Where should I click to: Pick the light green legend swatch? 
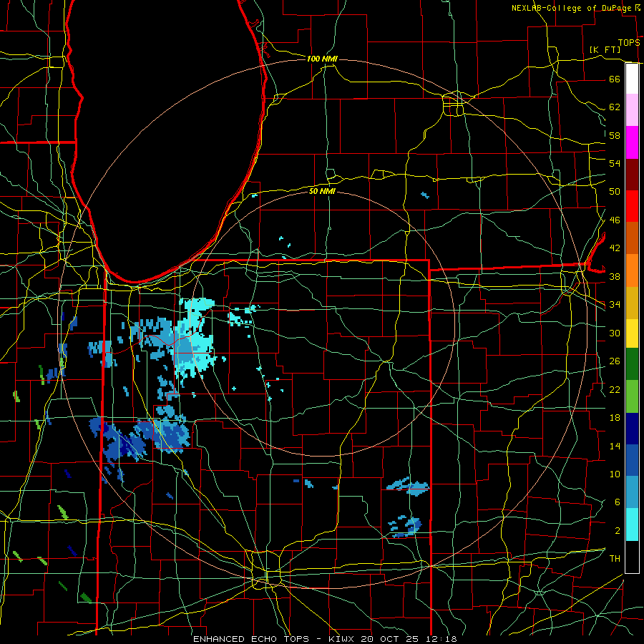632,396
